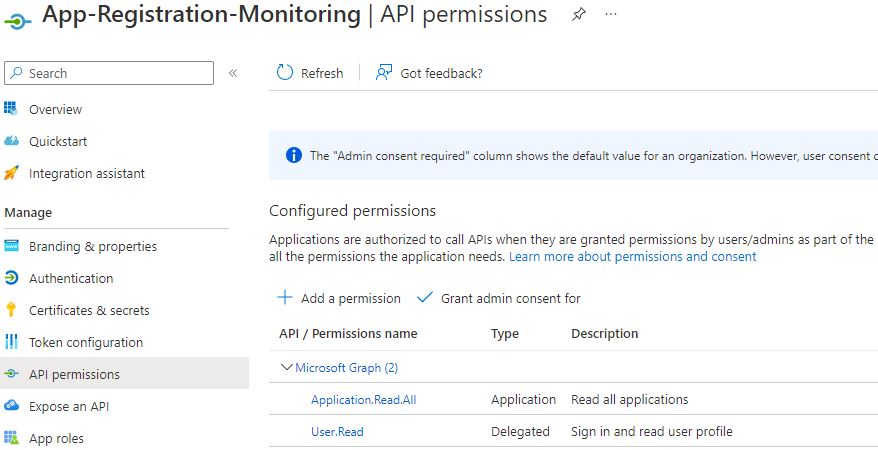The width and height of the screenshot is (878, 450).
Task: Open Authentication settings
Action: click(71, 279)
